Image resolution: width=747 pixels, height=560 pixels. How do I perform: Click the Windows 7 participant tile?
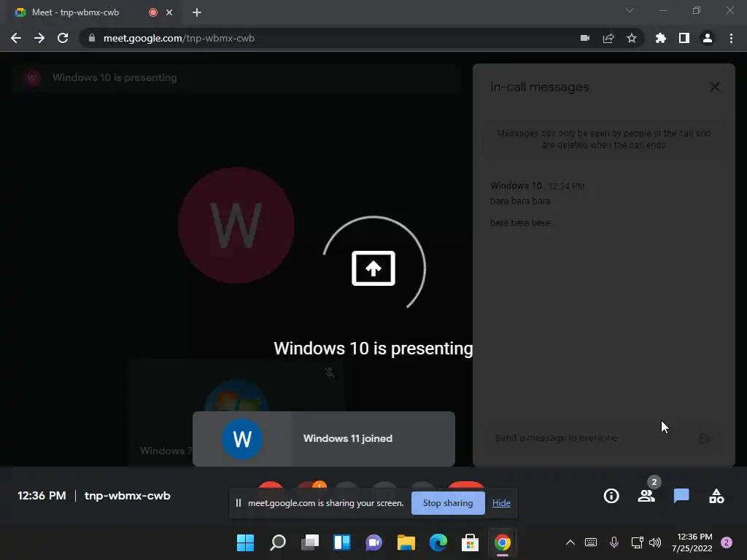[x=236, y=412]
